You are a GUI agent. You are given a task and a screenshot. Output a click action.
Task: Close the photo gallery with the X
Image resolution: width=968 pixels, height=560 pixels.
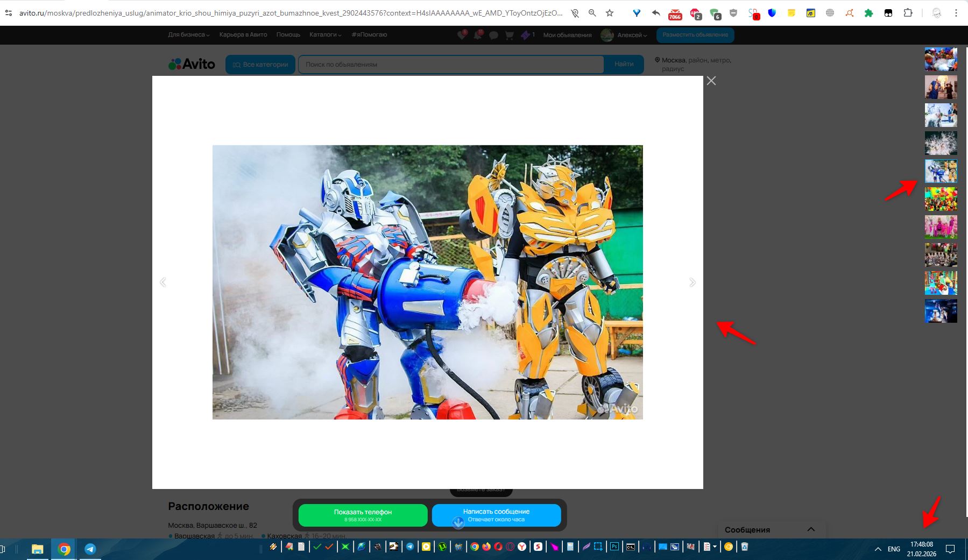(711, 81)
